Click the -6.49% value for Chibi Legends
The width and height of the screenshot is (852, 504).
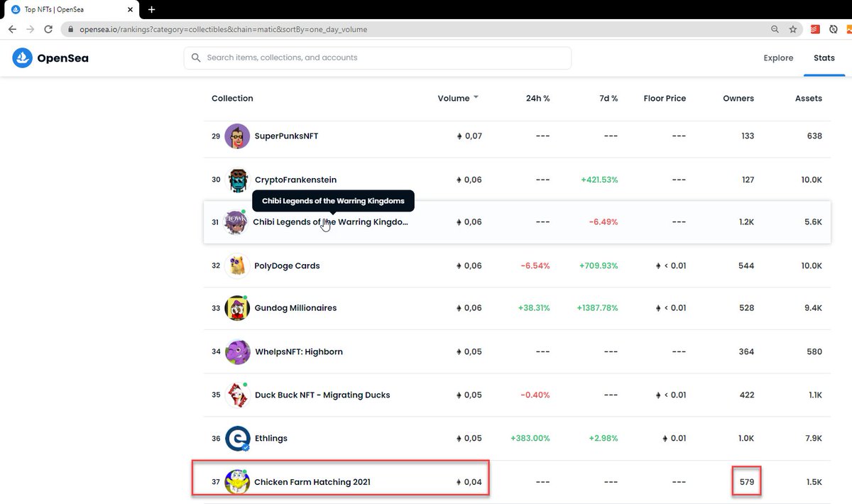(602, 222)
